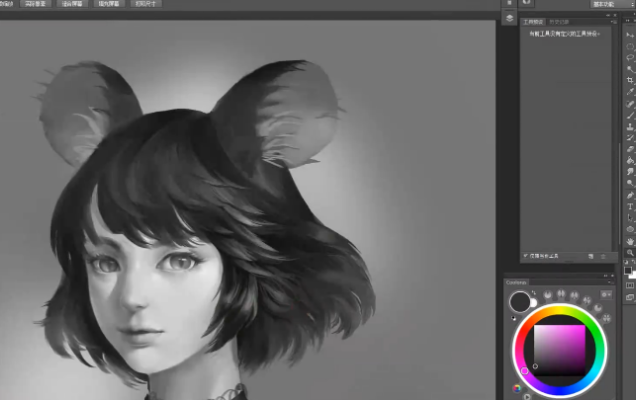
Task: Open the Layers panel icon
Action: 509,18
